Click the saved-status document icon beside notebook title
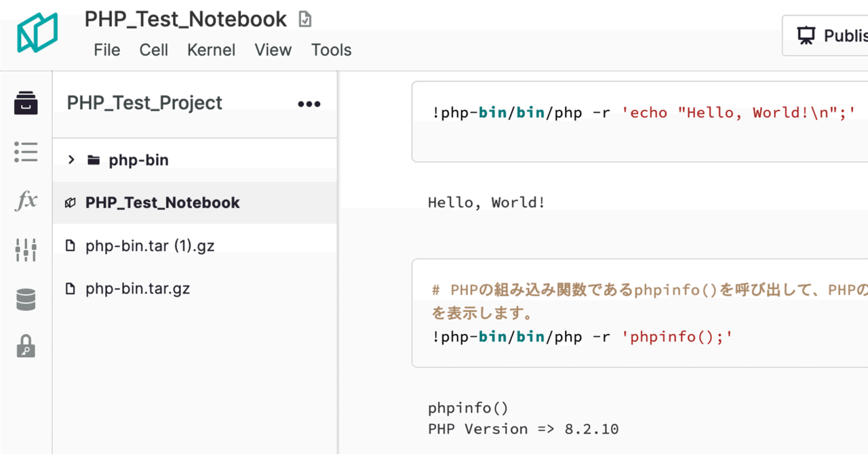This screenshot has height=454, width=868. (x=304, y=18)
